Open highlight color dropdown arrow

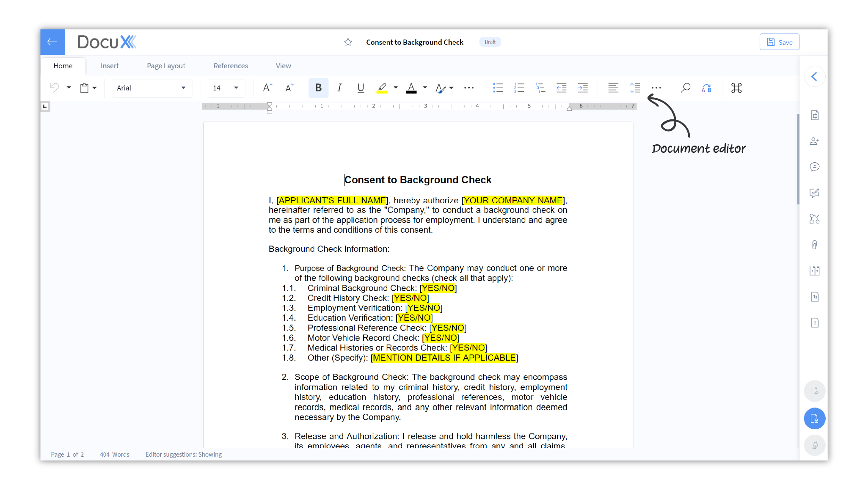[396, 88]
